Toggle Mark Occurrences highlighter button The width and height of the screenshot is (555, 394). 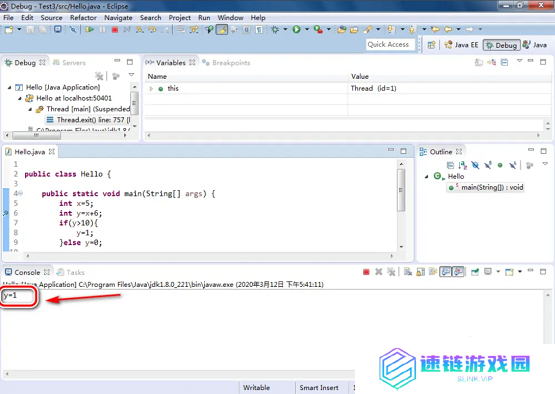pos(222,30)
